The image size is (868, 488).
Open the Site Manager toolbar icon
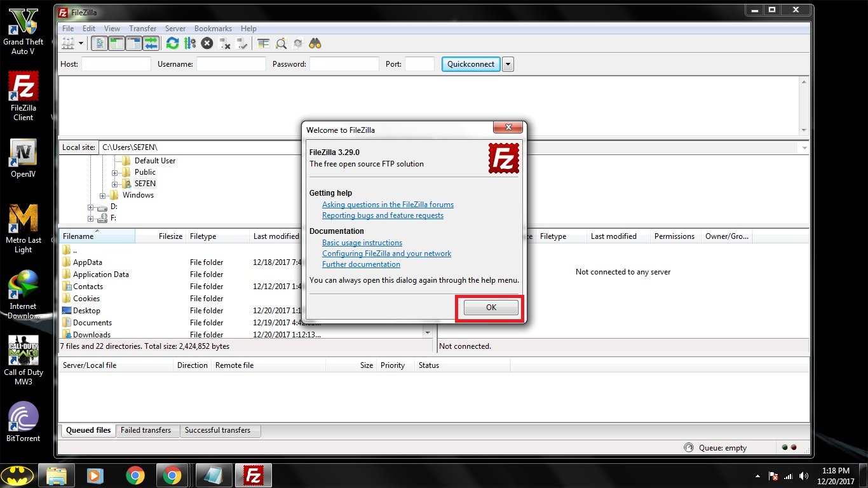click(x=68, y=43)
